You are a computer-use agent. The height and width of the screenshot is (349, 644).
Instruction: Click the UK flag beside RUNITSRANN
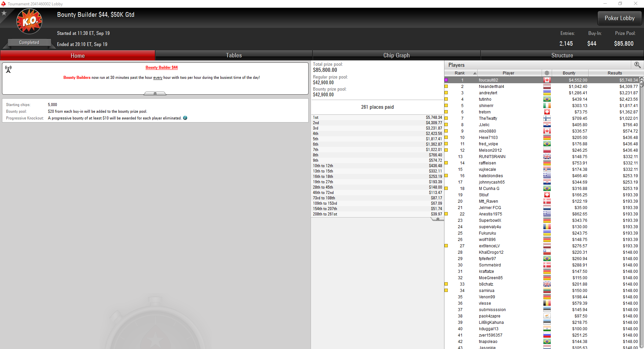547,156
